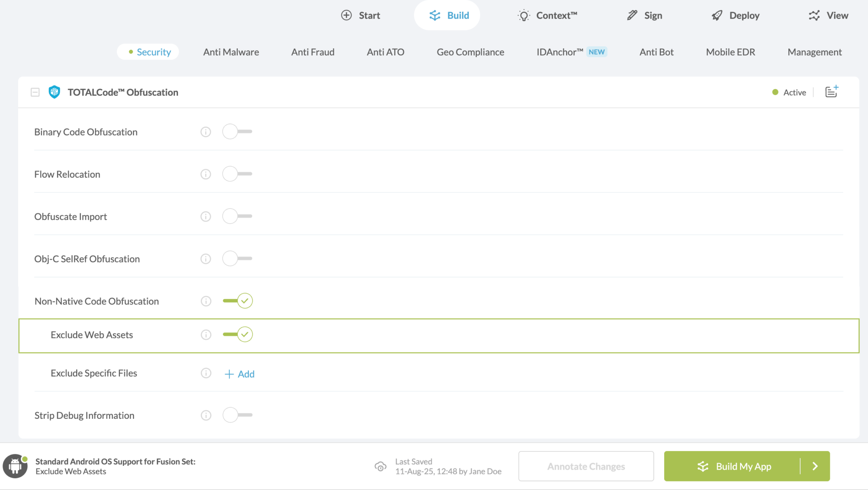Click the Annotate Changes field

(586, 466)
